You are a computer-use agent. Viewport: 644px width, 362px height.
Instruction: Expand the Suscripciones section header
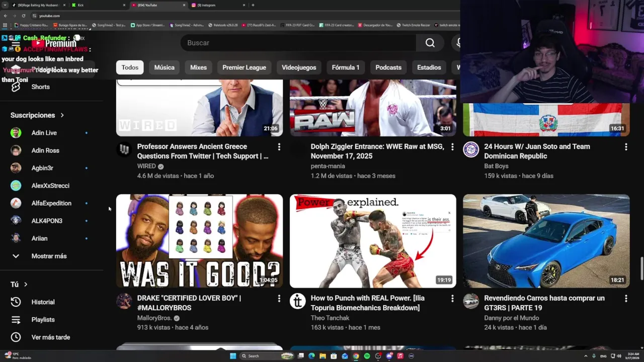click(38, 115)
